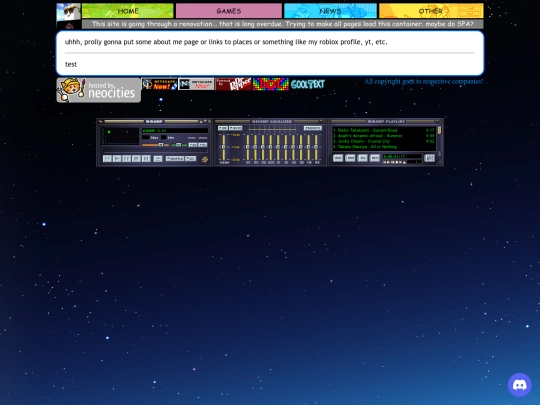Click the CoolText badge
Image resolution: width=540 pixels, height=405 pixels.
(x=308, y=84)
